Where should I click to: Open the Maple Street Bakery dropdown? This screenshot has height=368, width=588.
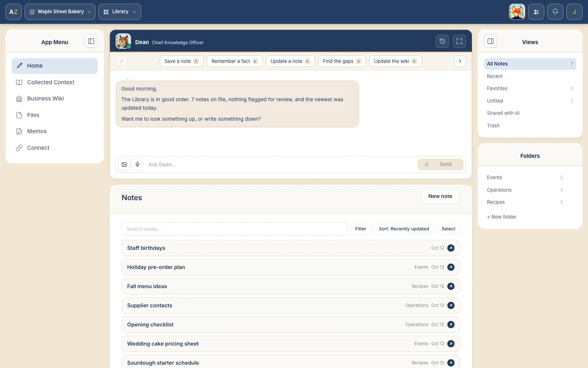point(60,12)
